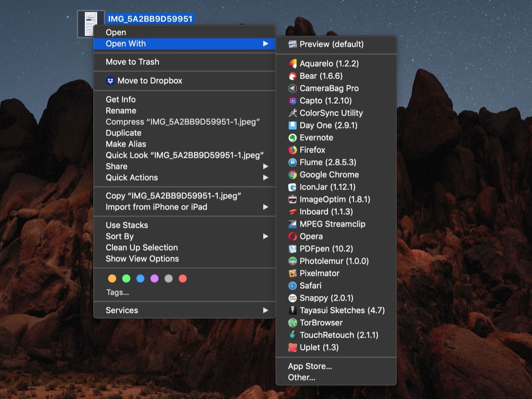
Task: Apply the gray tag color
Action: point(169,279)
